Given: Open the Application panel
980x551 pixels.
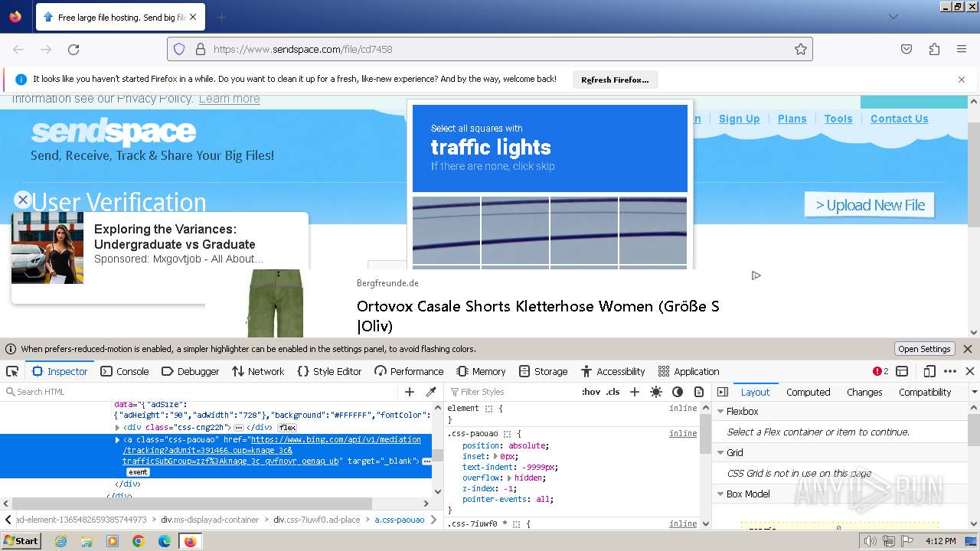Looking at the screenshot, I should pyautogui.click(x=688, y=371).
